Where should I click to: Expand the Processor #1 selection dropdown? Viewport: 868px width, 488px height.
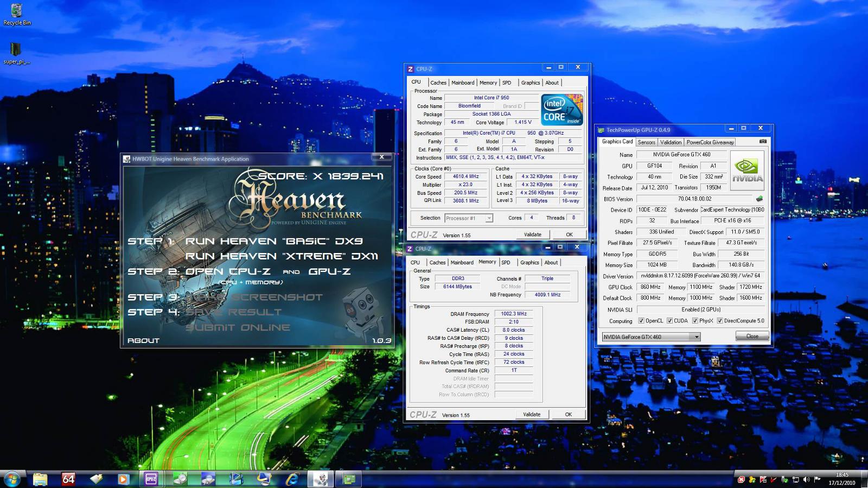(489, 218)
